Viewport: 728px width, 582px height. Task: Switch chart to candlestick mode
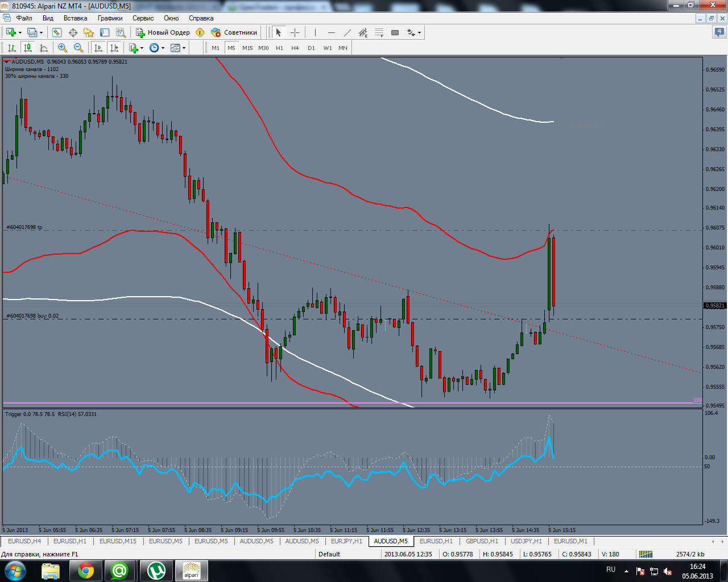click(27, 48)
